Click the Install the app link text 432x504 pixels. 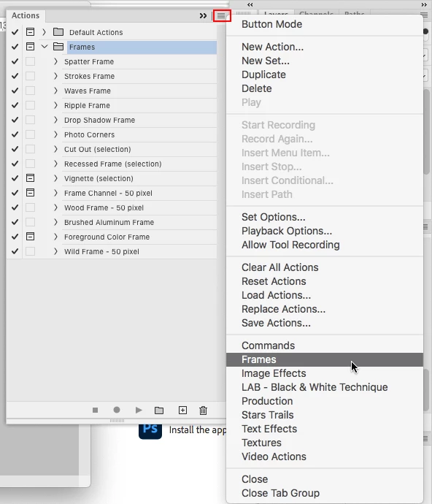point(198,429)
